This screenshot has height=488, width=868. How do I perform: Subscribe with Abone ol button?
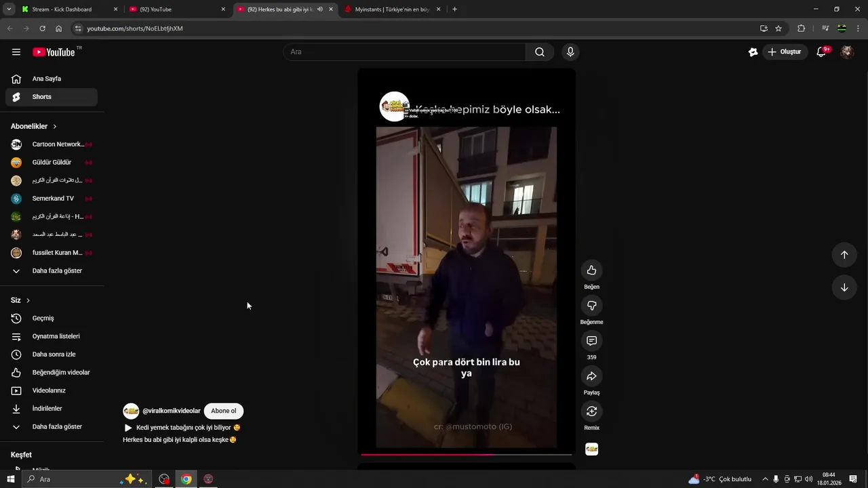point(224,411)
